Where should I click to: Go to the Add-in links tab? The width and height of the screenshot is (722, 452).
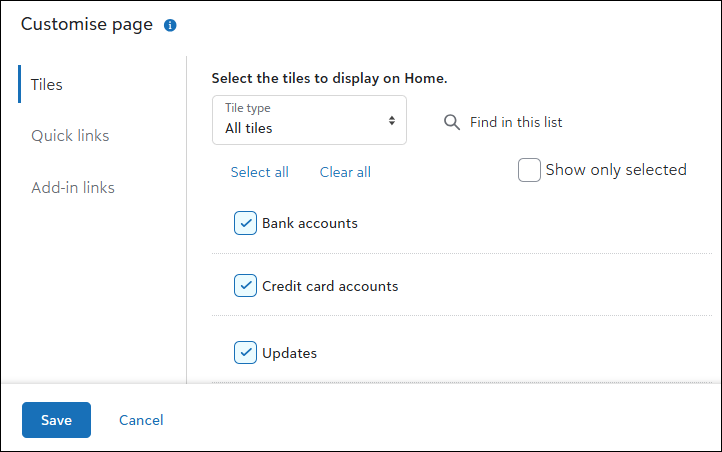click(73, 188)
